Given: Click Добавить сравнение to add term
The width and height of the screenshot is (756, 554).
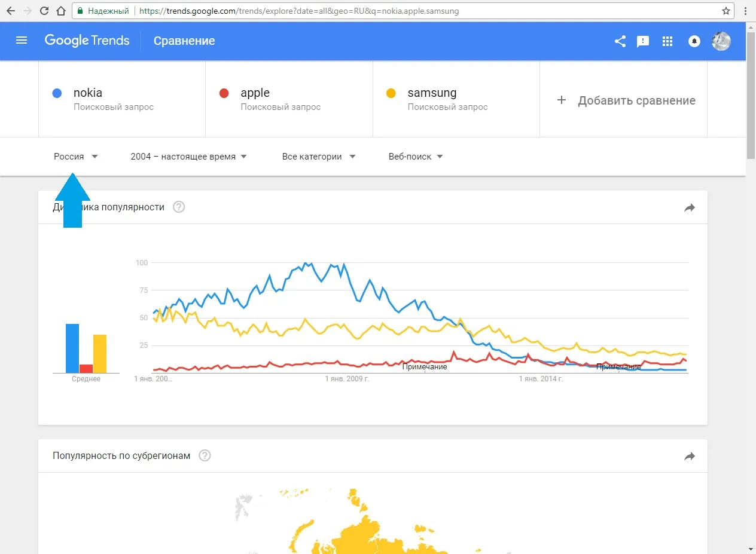Looking at the screenshot, I should pos(626,100).
